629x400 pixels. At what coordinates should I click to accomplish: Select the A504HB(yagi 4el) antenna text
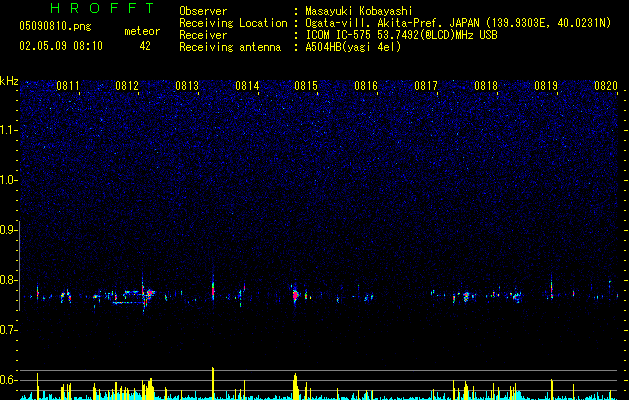point(353,47)
